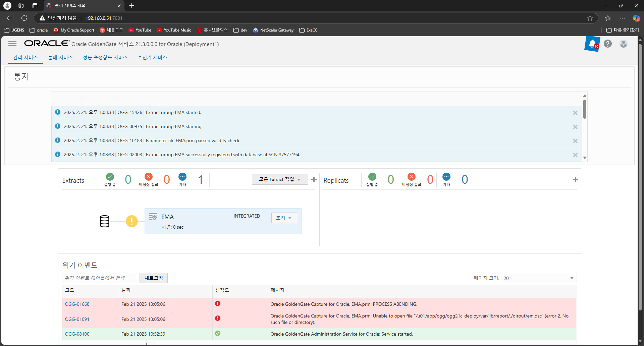Switch to the 수신기 서비스 tab

click(152, 57)
